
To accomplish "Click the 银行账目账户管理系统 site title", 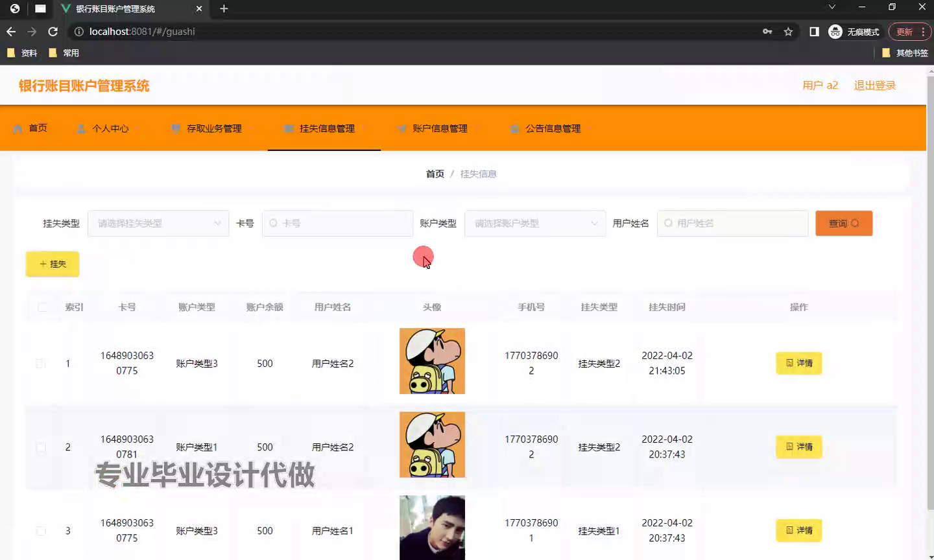I will tap(84, 86).
